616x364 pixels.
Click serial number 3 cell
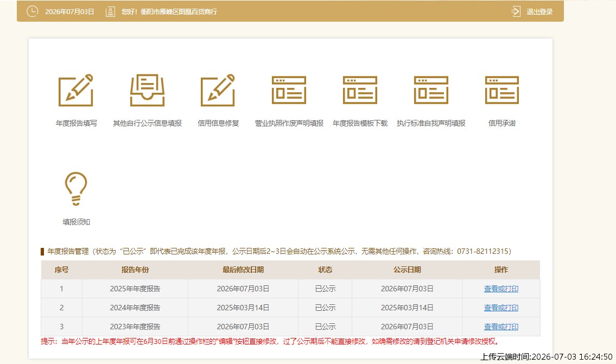(x=61, y=327)
